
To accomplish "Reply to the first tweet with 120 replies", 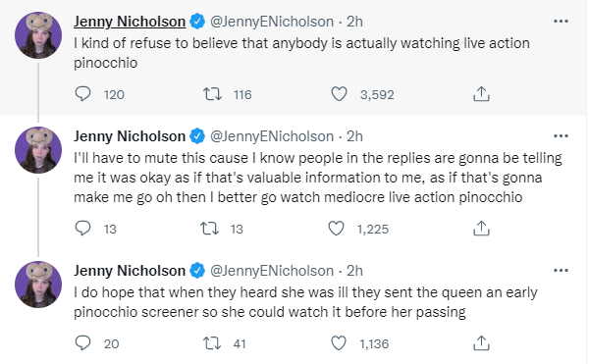I will [82, 94].
